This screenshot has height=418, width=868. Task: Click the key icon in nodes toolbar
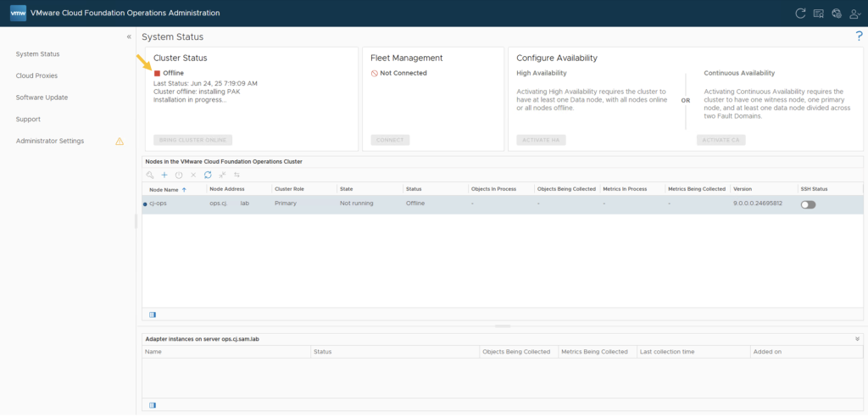coord(149,175)
